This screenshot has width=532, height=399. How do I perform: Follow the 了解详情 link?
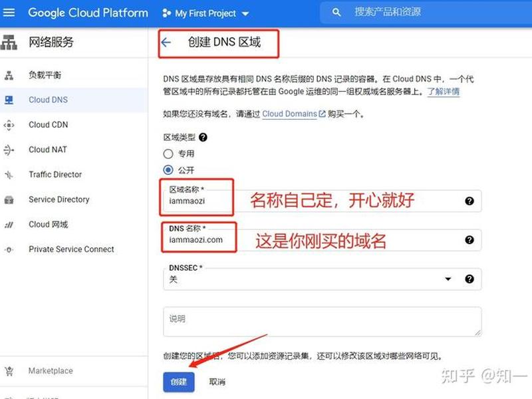pos(443,91)
